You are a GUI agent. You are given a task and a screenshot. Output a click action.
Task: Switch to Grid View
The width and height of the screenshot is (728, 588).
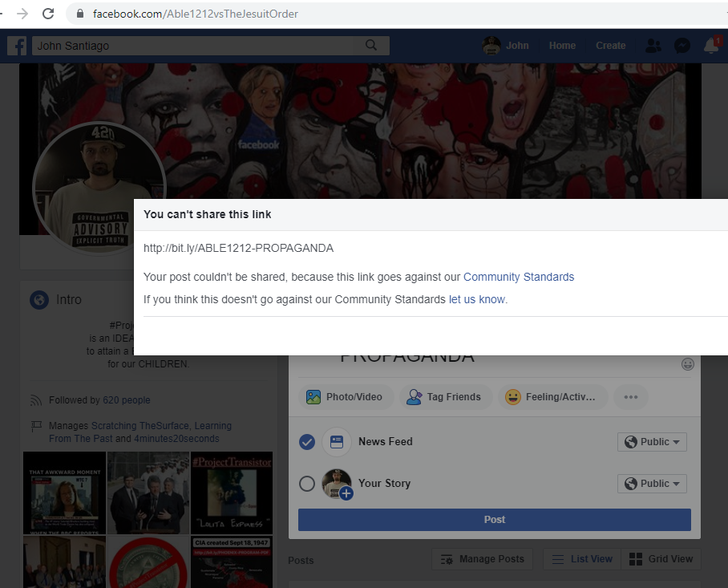coord(661,559)
